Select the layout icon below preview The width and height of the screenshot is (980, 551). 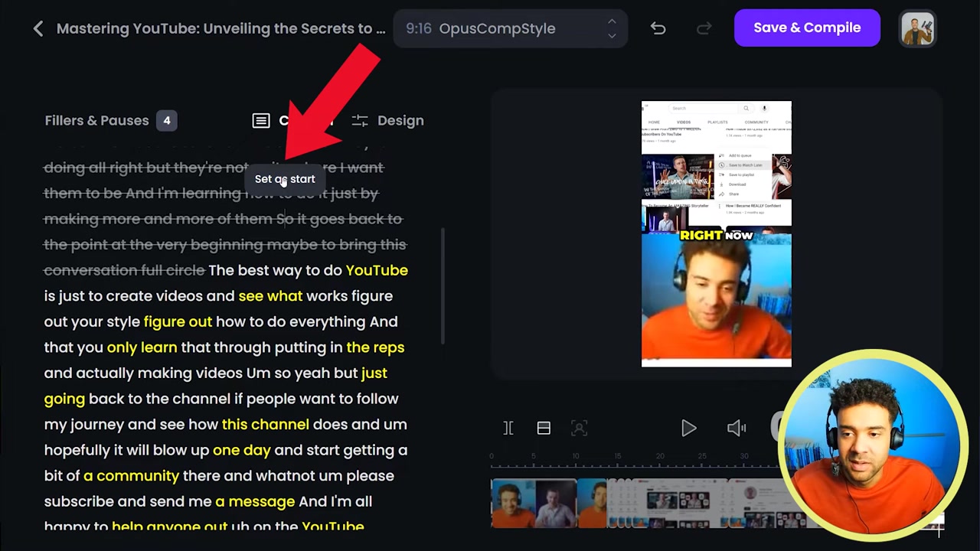(x=544, y=428)
